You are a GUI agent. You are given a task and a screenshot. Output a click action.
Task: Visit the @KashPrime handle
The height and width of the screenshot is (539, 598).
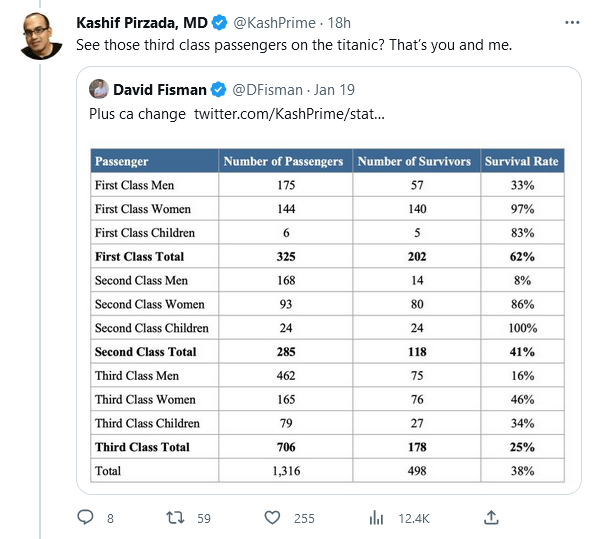pyautogui.click(x=275, y=23)
